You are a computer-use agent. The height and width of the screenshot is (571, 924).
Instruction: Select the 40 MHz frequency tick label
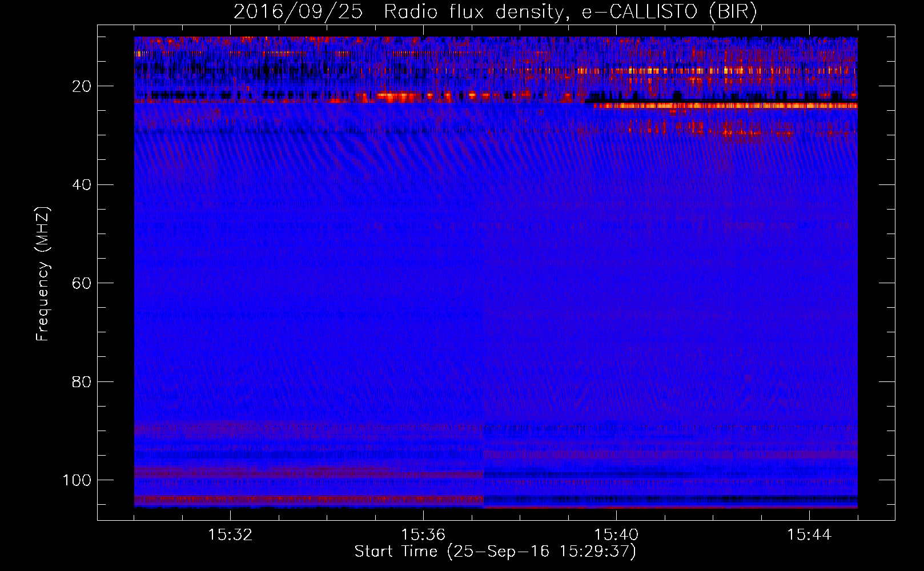[82, 185]
